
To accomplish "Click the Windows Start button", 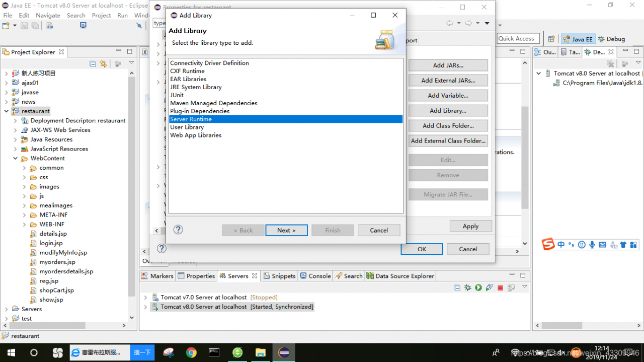I will point(11,352).
